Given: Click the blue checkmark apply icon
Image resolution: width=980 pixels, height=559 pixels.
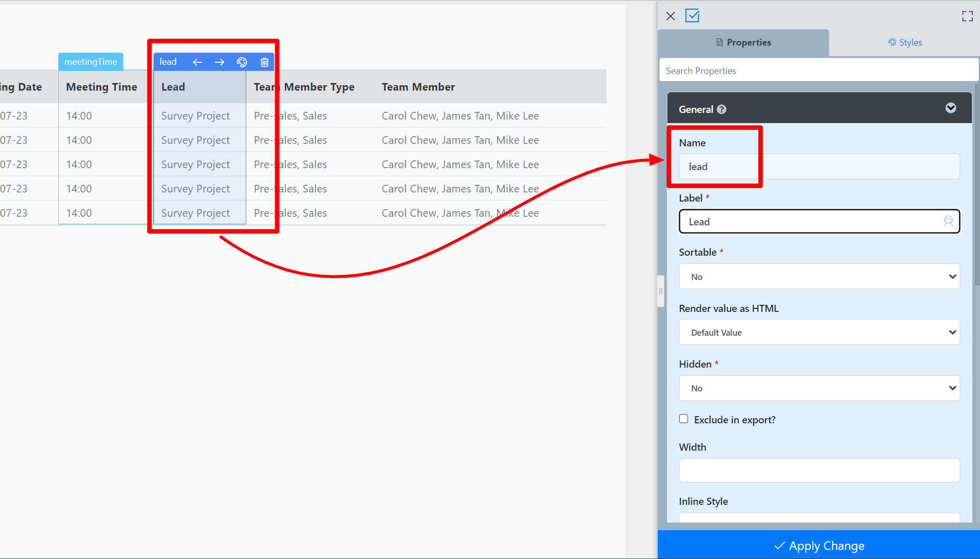Looking at the screenshot, I should click(x=692, y=16).
